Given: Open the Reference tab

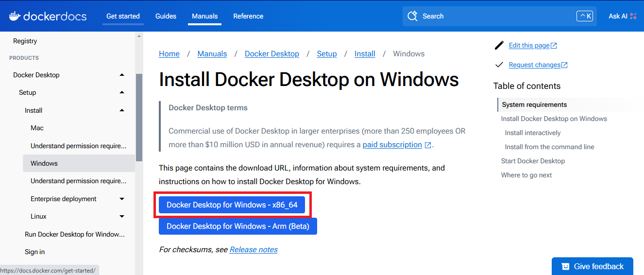Looking at the screenshot, I should (248, 16).
